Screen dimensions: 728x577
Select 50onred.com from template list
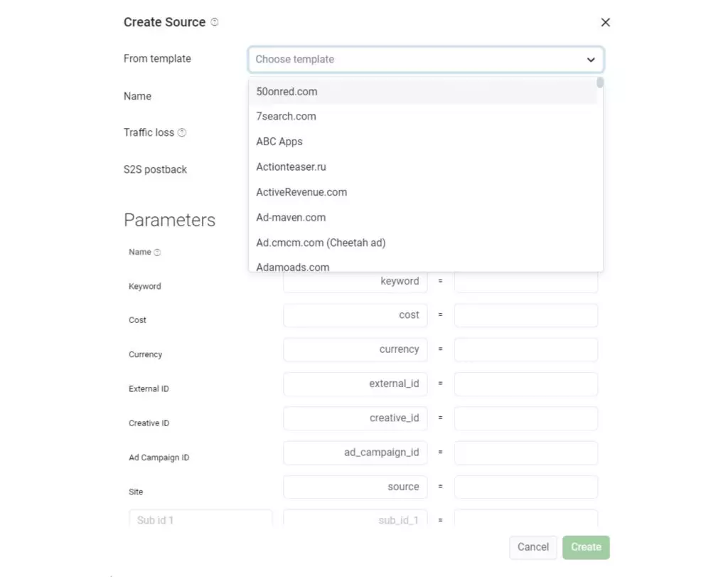click(x=287, y=91)
